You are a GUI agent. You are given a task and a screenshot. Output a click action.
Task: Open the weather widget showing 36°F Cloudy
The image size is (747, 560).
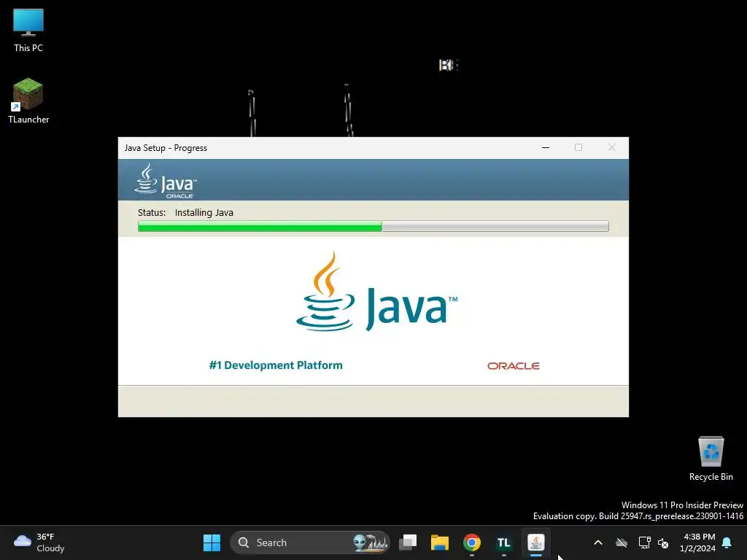39,542
